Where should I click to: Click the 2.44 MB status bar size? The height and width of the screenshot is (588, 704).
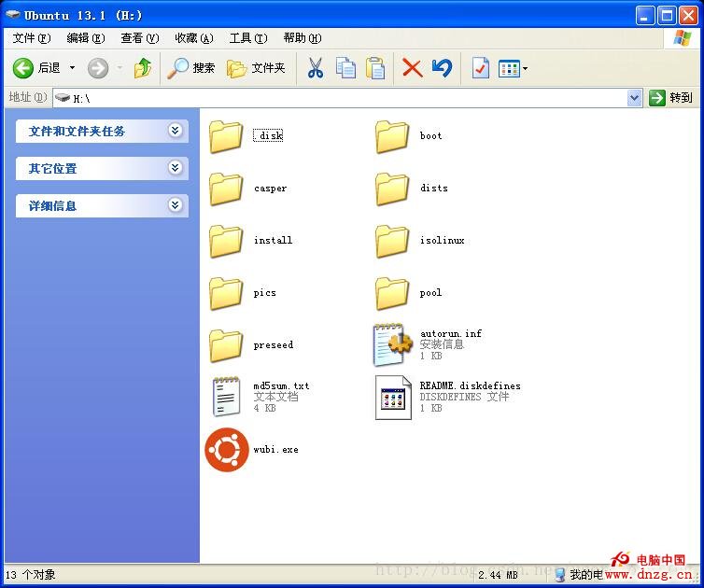[498, 575]
